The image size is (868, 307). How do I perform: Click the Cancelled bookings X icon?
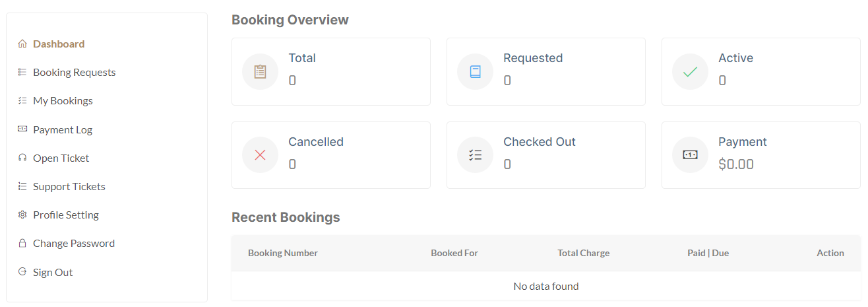pyautogui.click(x=260, y=155)
